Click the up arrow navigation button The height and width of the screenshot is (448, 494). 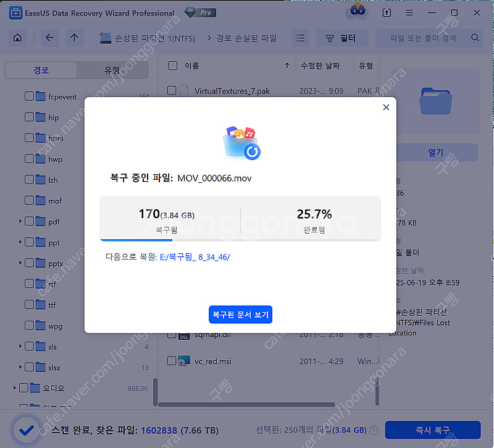74,38
